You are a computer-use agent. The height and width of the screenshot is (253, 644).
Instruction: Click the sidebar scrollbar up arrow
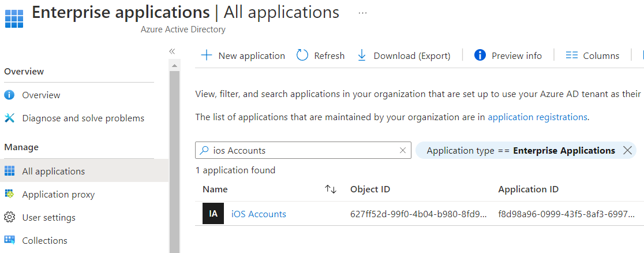coord(174,66)
